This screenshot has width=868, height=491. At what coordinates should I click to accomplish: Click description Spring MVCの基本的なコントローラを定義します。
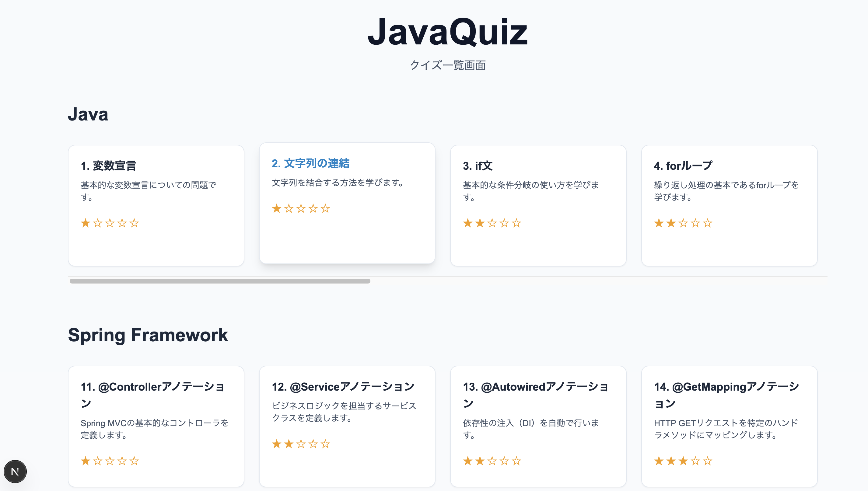[x=155, y=429]
